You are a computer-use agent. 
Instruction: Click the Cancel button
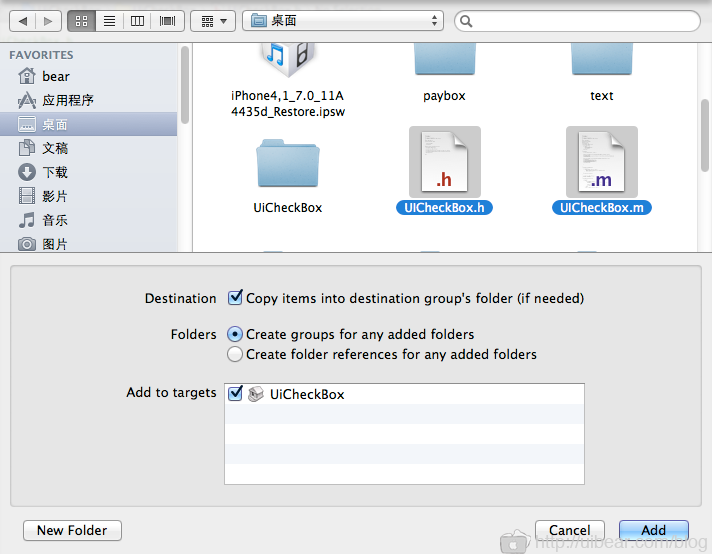click(569, 530)
